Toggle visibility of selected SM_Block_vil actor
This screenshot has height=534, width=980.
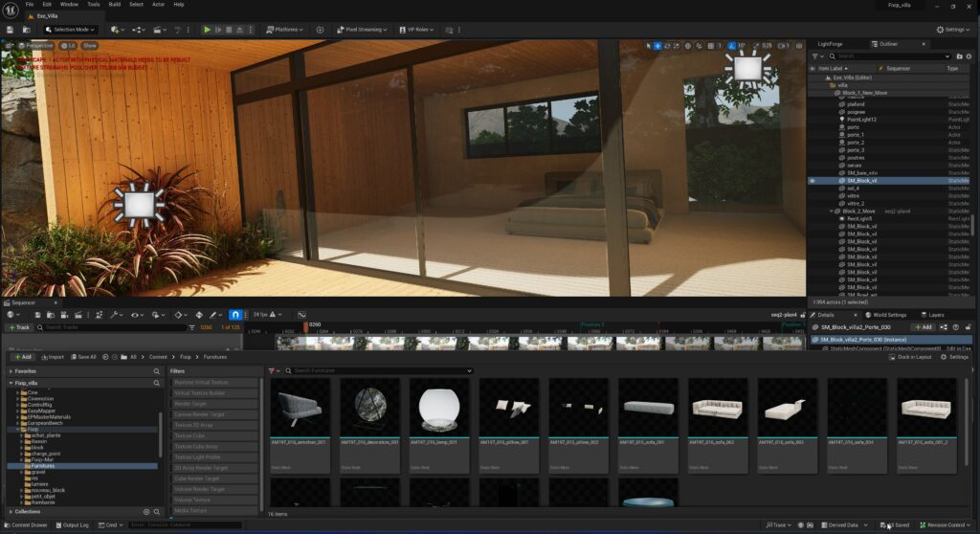(x=813, y=180)
